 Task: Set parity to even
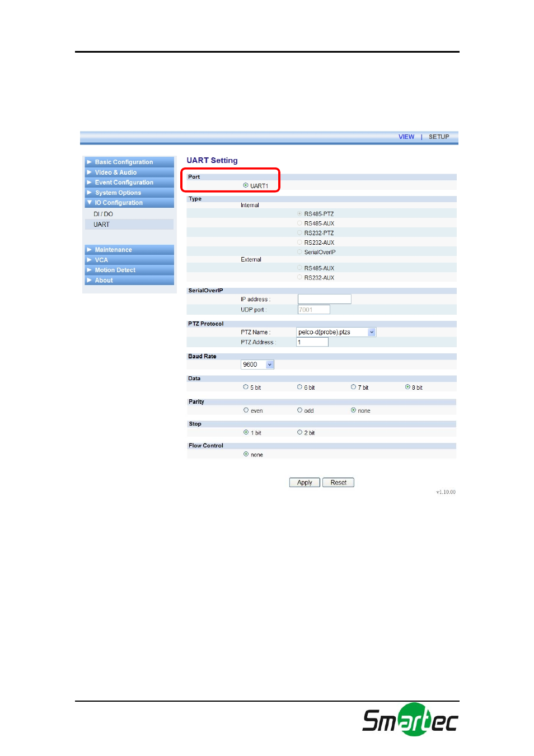point(246,410)
